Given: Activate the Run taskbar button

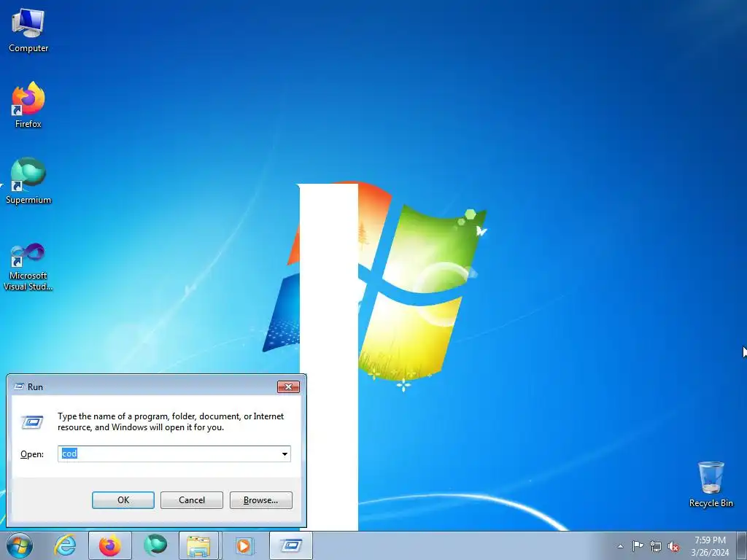Looking at the screenshot, I should click(x=291, y=545).
